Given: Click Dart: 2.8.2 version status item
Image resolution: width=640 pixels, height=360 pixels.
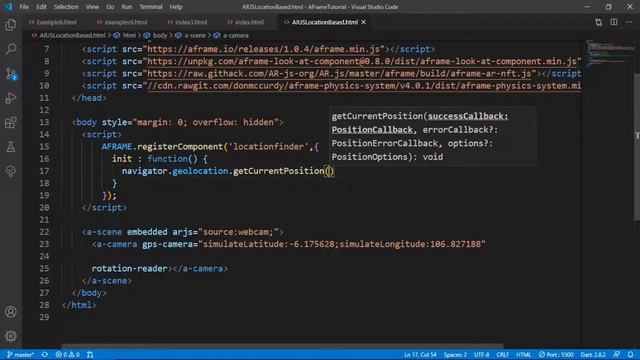Looking at the screenshot, I should pos(593,355).
